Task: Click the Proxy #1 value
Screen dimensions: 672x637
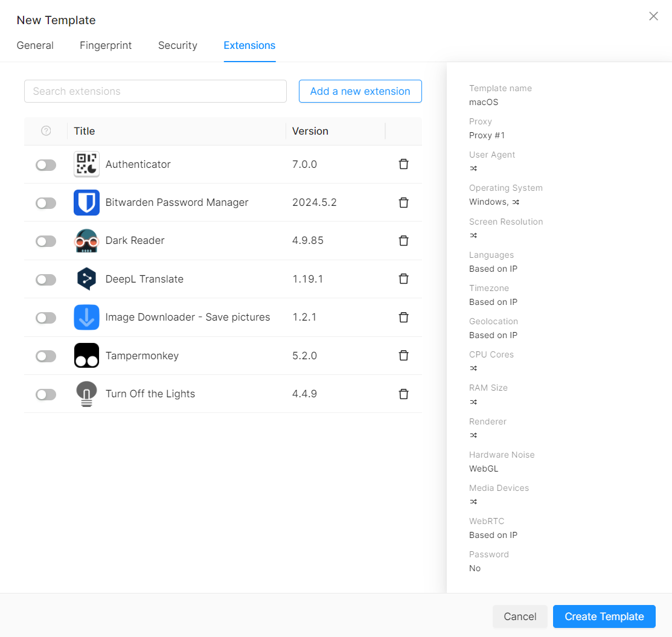Action: click(487, 135)
